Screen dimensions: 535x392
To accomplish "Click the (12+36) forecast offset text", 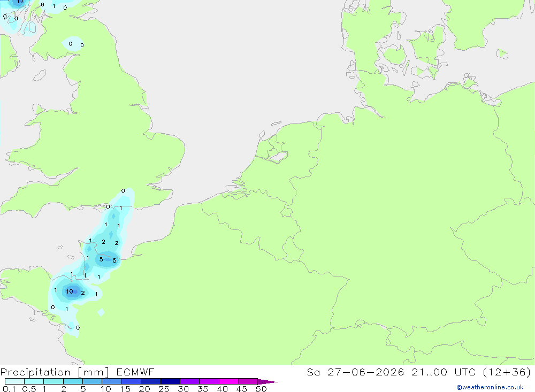I will (507, 372).
